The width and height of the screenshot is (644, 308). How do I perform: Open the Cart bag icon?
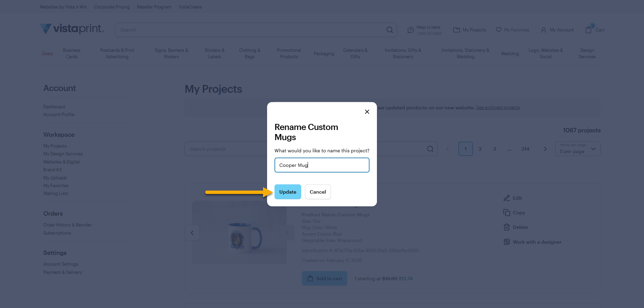tap(589, 30)
